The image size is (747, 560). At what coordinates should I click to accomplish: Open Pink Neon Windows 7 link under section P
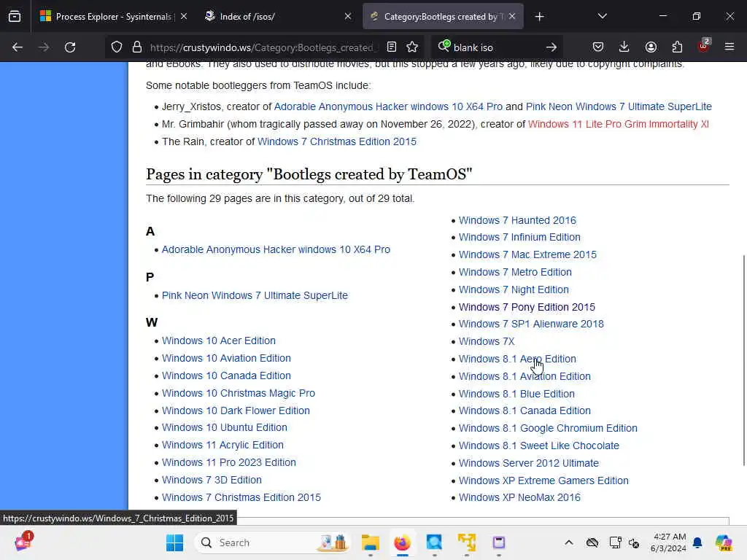(x=255, y=295)
